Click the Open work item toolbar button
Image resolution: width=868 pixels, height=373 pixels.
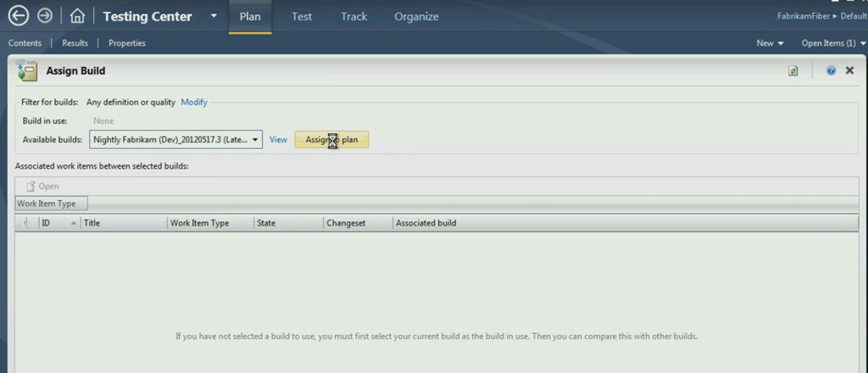[x=42, y=186]
